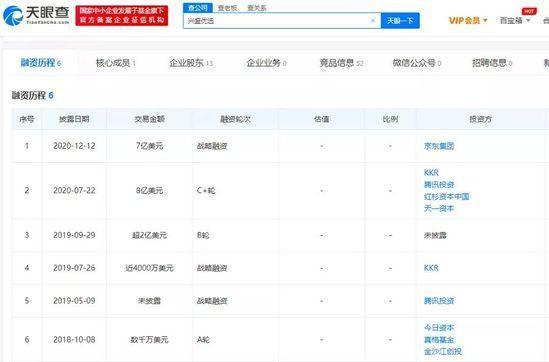Open investor link 天一资本
Screen dimensions: 549x362
pyautogui.click(x=439, y=208)
